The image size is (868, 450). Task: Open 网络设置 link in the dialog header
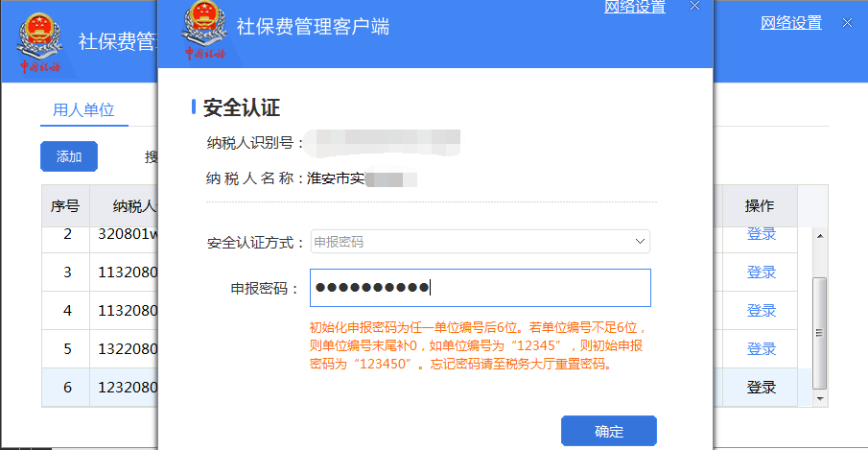[x=634, y=7]
